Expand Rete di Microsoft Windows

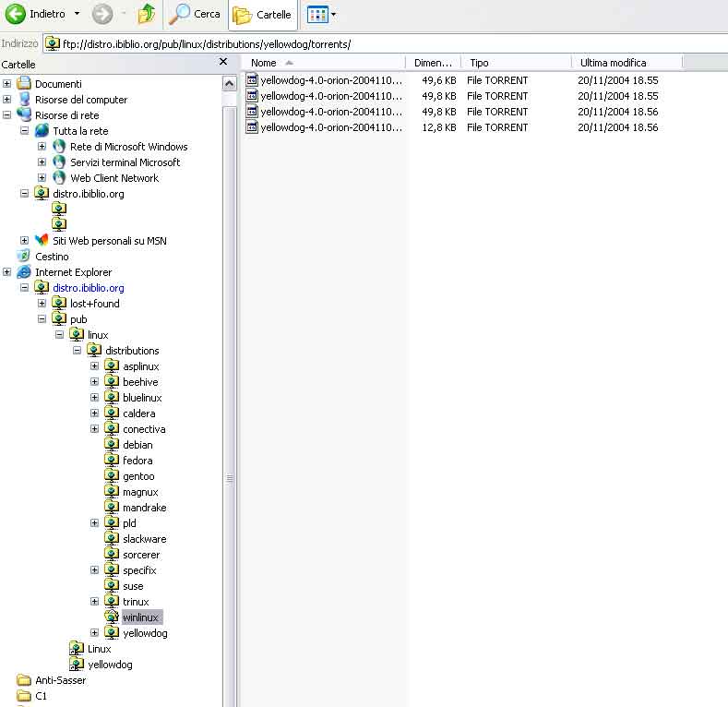point(42,147)
